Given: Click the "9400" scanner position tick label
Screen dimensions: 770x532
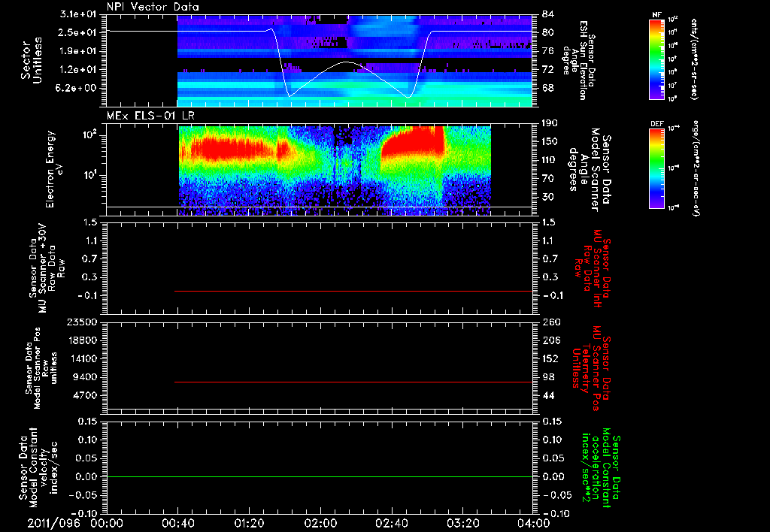Looking at the screenshot, I should pos(86,377).
